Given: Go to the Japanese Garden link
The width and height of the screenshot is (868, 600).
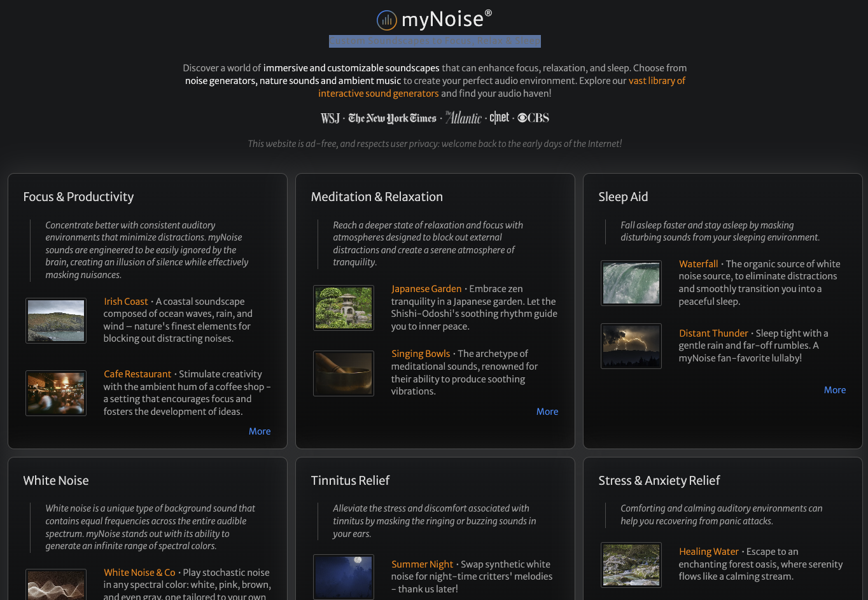Looking at the screenshot, I should coord(426,289).
